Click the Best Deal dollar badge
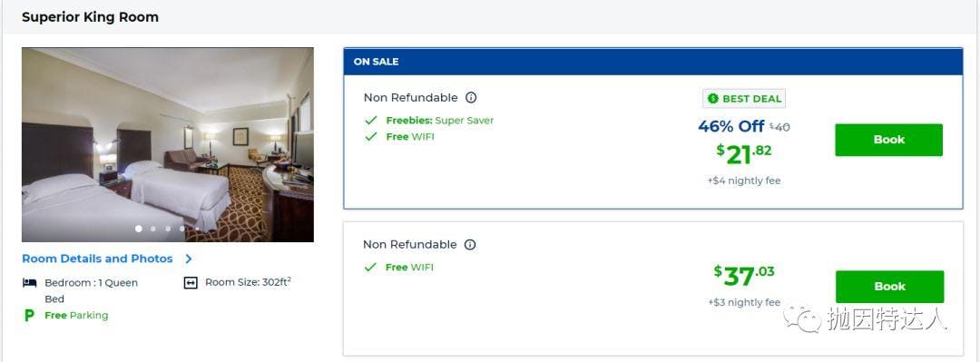 tap(744, 99)
